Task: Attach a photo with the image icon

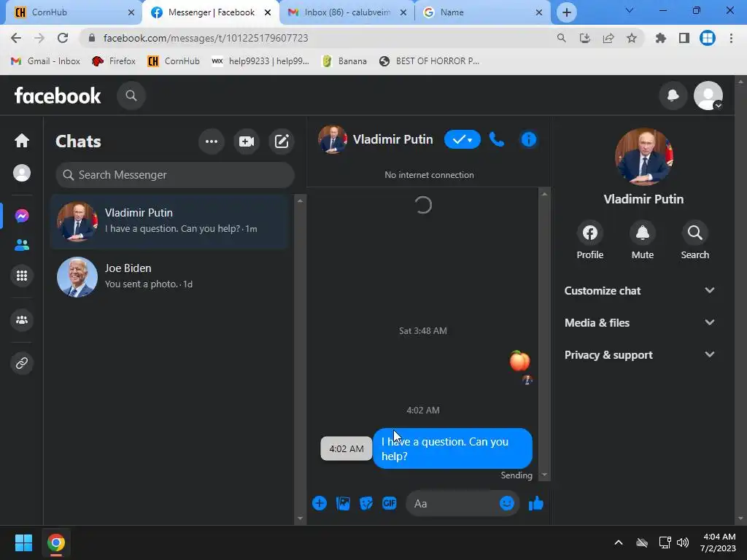Action: [x=343, y=503]
